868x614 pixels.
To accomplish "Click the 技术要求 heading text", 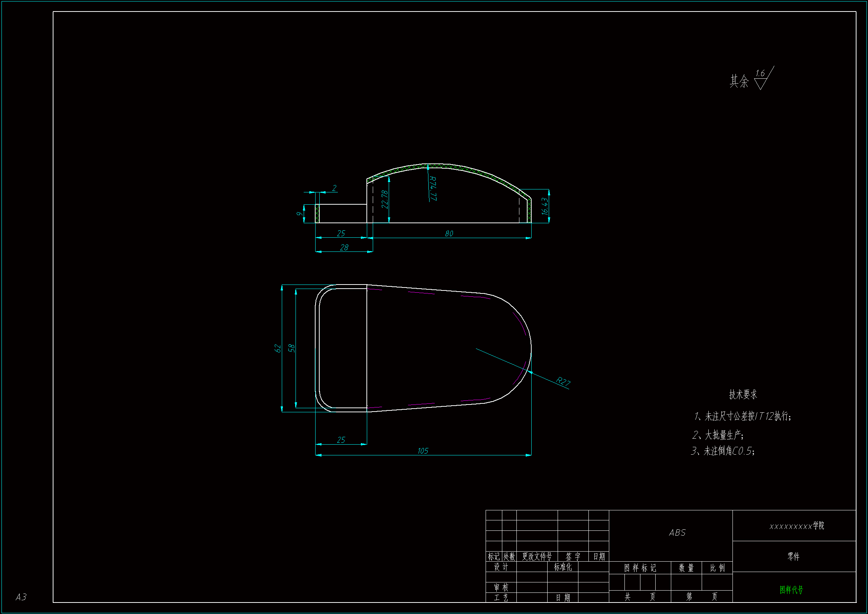I will tap(743, 394).
